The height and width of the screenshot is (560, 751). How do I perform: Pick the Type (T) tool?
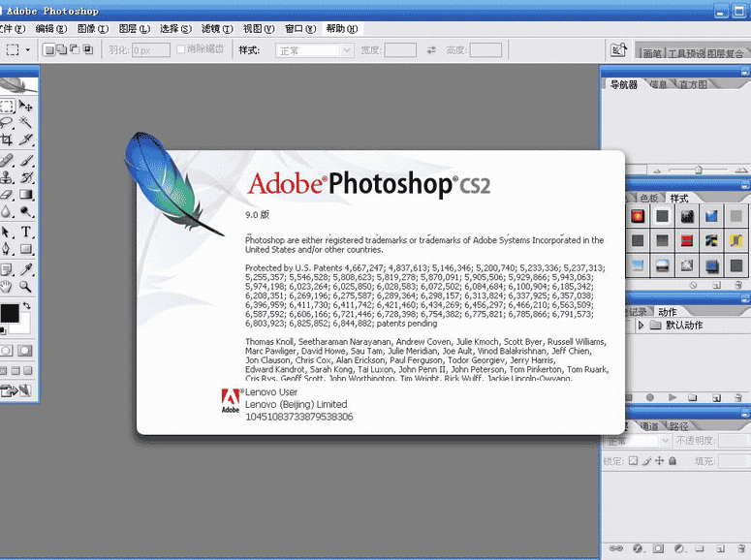(26, 232)
